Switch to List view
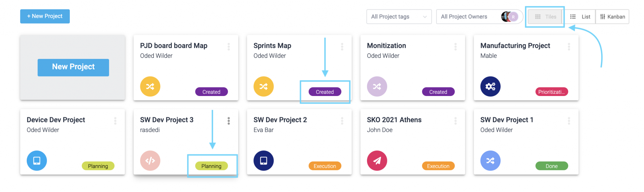Image resolution: width=644 pixels, height=192 pixels. [580, 17]
